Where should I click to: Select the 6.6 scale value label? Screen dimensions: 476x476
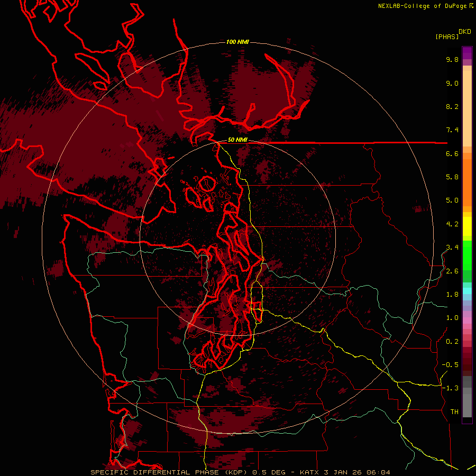coord(452,153)
